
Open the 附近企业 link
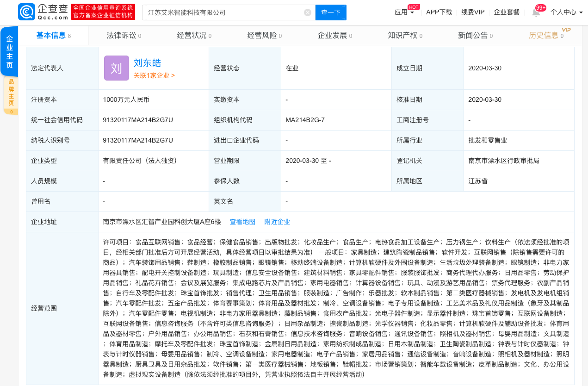pyautogui.click(x=277, y=222)
